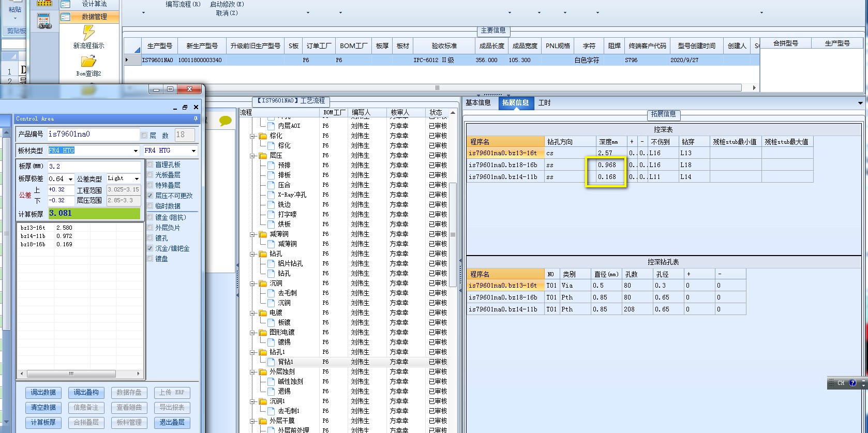
Task: Enable the 临时数据 checkbox
Action: point(150,206)
